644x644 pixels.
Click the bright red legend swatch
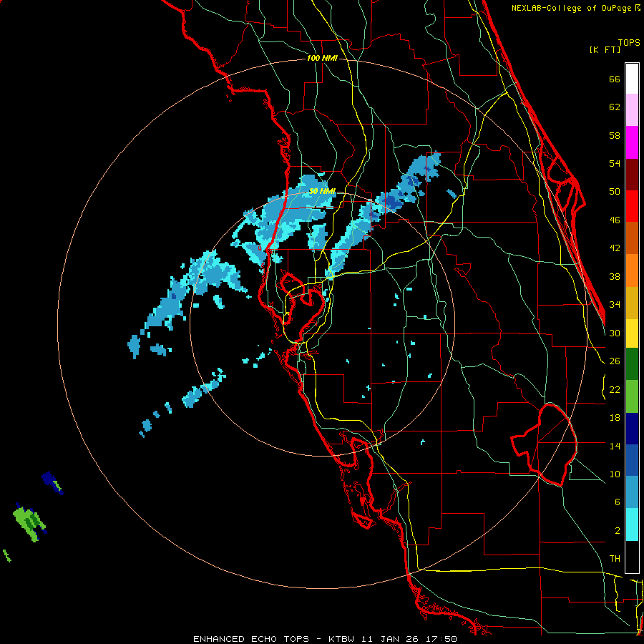pyautogui.click(x=632, y=206)
